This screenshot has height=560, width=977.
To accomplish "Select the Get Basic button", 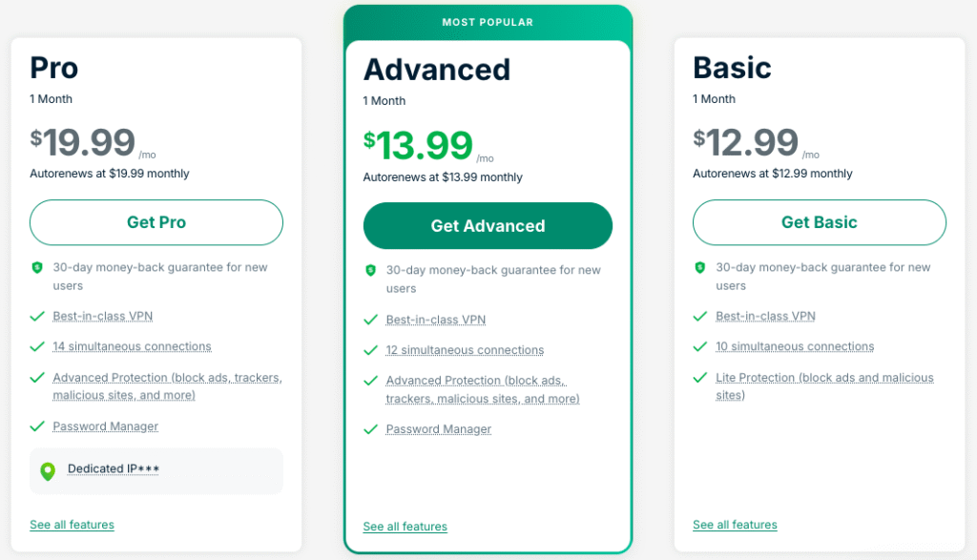I will click(x=819, y=222).
